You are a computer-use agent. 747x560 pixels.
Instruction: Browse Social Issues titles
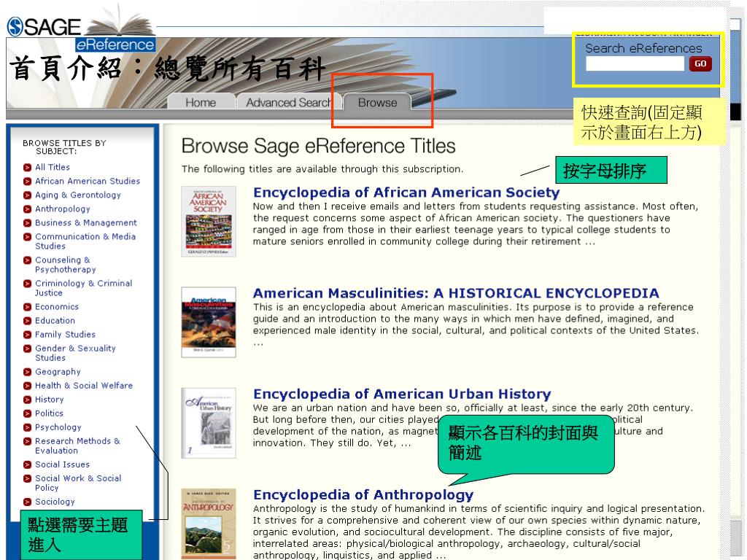tap(62, 464)
